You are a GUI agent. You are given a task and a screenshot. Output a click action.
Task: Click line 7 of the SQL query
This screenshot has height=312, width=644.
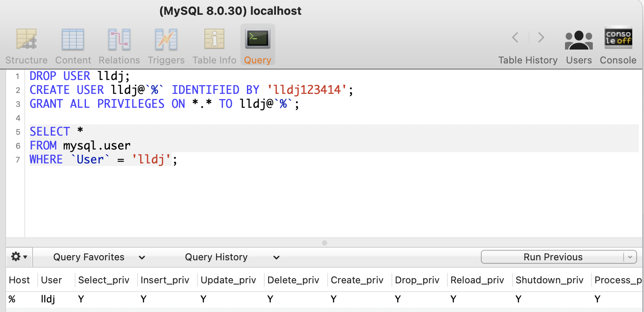[x=102, y=159]
